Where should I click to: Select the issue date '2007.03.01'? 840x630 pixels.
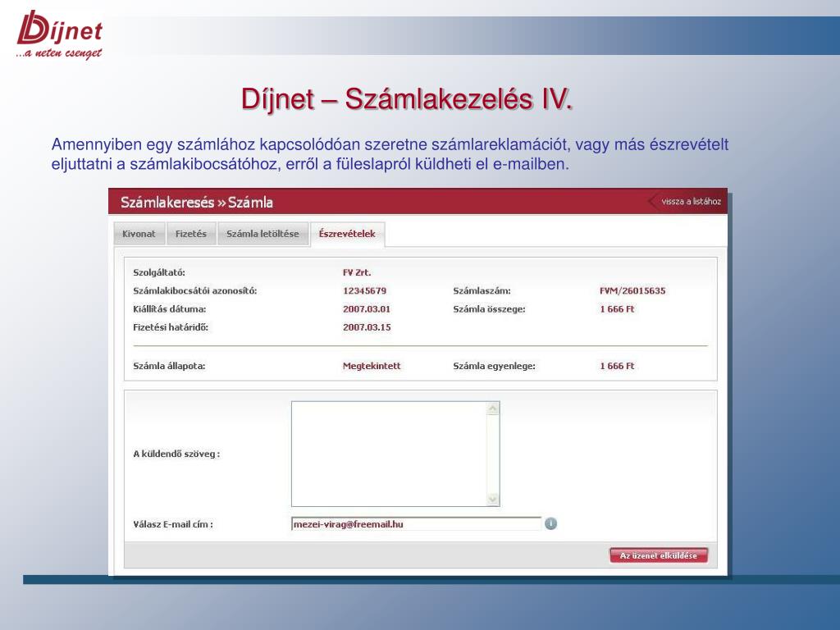tap(367, 309)
